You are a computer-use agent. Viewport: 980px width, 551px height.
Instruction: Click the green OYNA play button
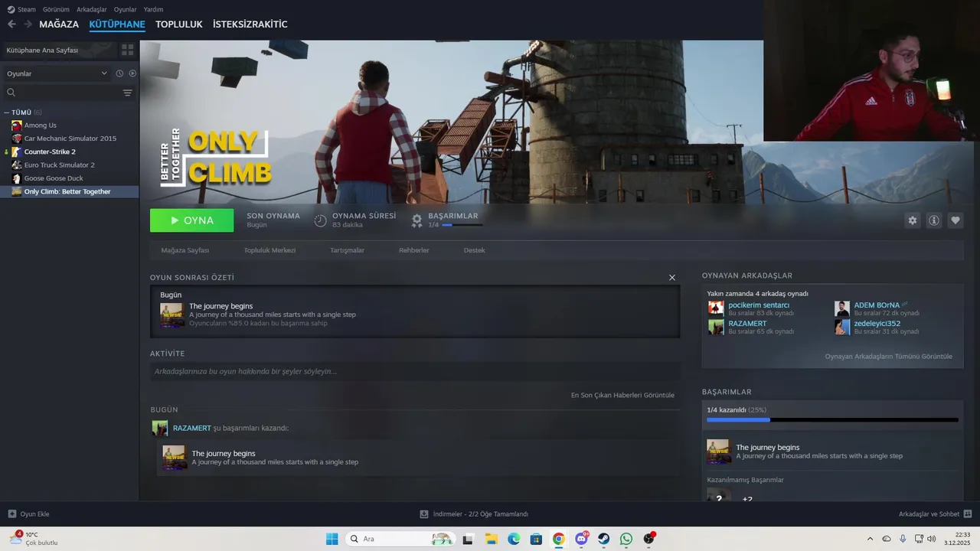191,220
